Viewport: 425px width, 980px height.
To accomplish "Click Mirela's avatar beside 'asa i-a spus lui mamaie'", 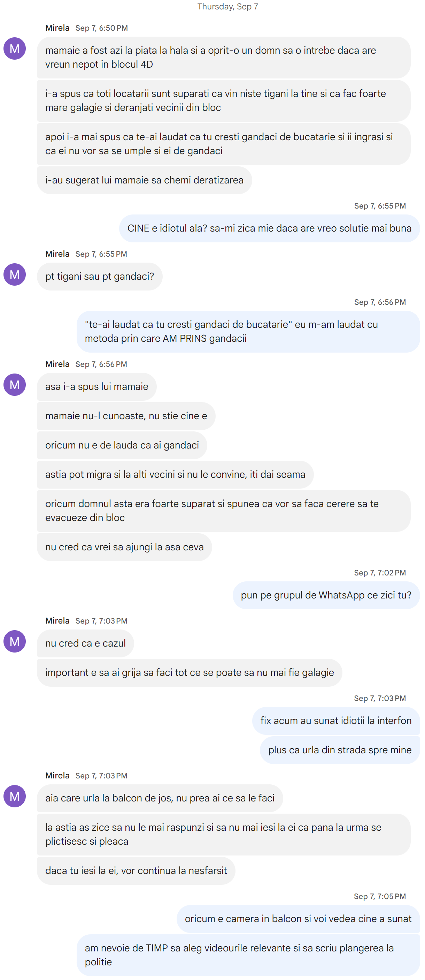I will pyautogui.click(x=14, y=385).
